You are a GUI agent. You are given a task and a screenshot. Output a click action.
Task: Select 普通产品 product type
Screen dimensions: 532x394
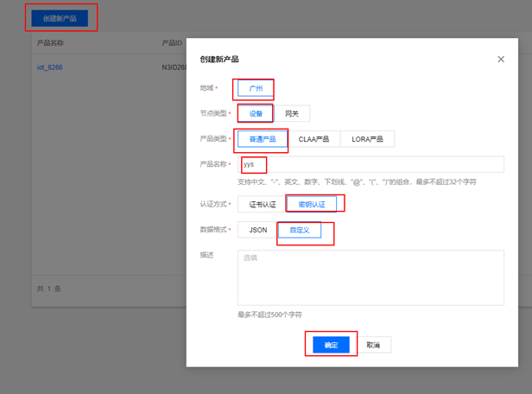click(263, 139)
